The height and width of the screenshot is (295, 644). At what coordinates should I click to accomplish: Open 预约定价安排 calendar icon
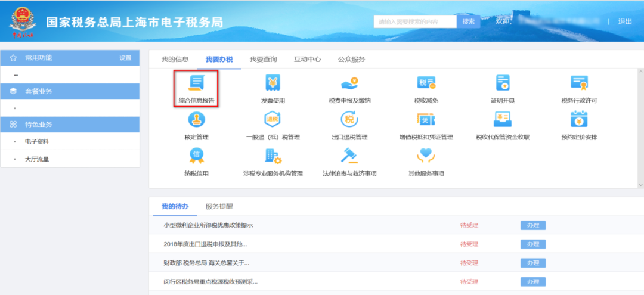pos(579,119)
